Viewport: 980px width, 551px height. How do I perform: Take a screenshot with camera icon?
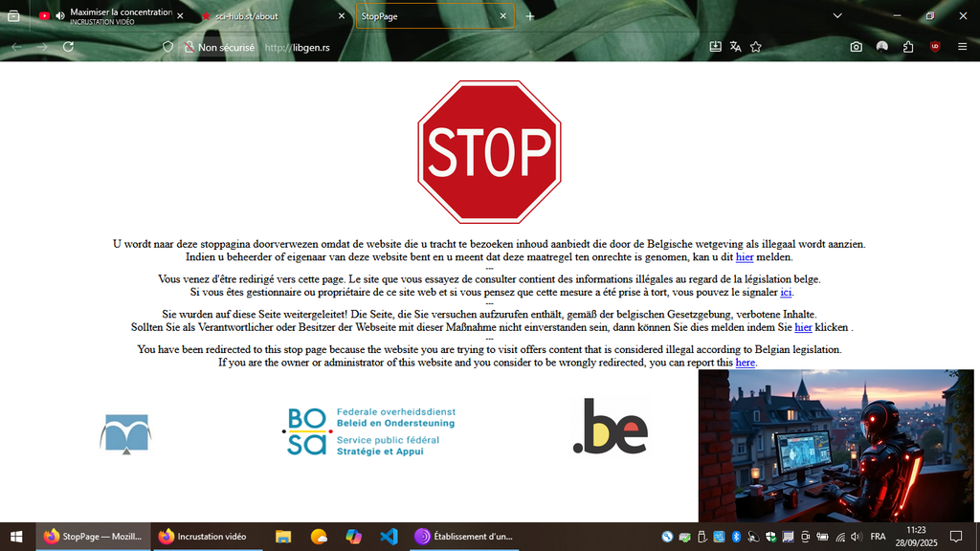point(857,47)
